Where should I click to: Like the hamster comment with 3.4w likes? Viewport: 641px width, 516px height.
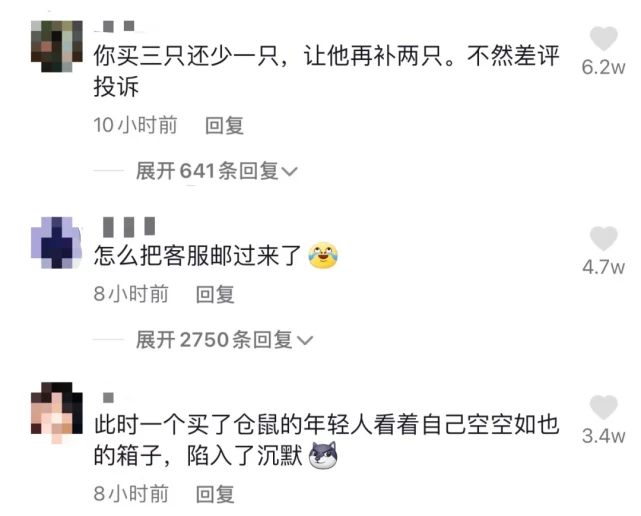point(603,407)
